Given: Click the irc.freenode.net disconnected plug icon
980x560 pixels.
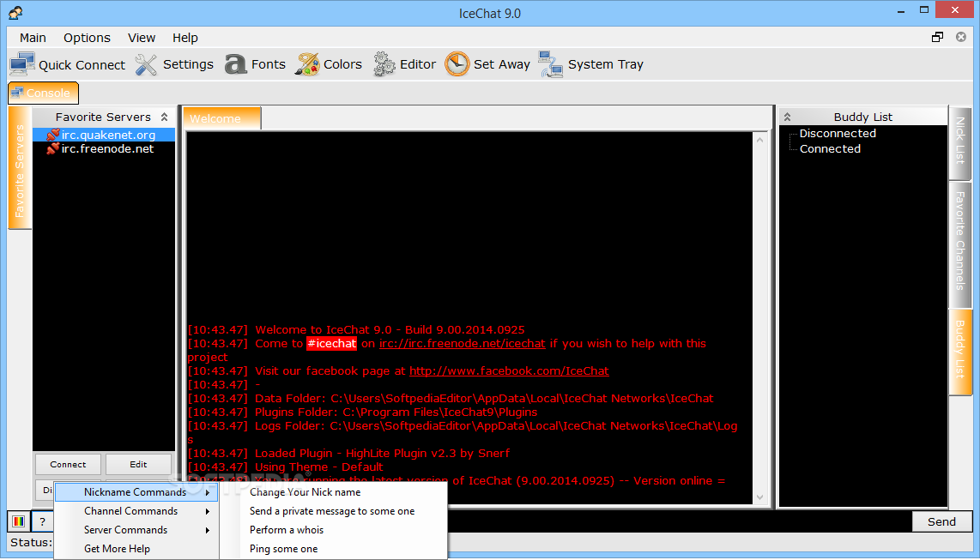Looking at the screenshot, I should [x=53, y=148].
